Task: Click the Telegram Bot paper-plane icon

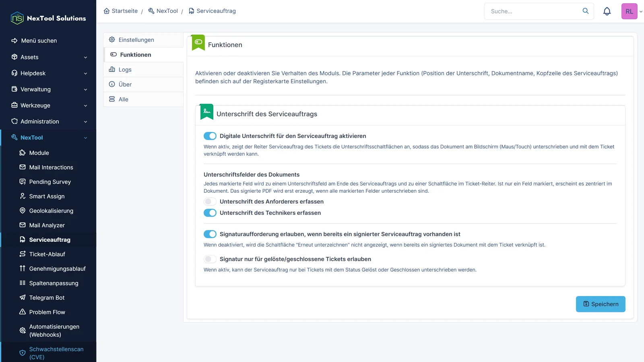Action: (x=23, y=297)
